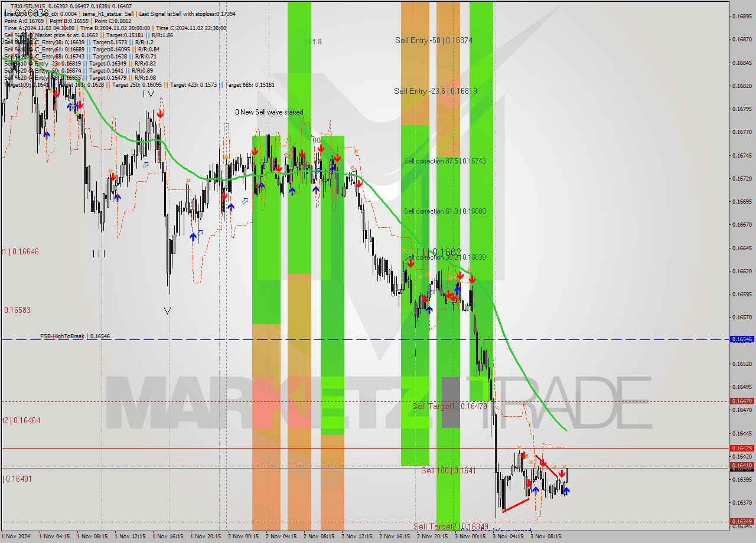Viewport: 756px width, 543px height.
Task: Select the 'R/R:1.86' value
Action: pyautogui.click(x=161, y=35)
